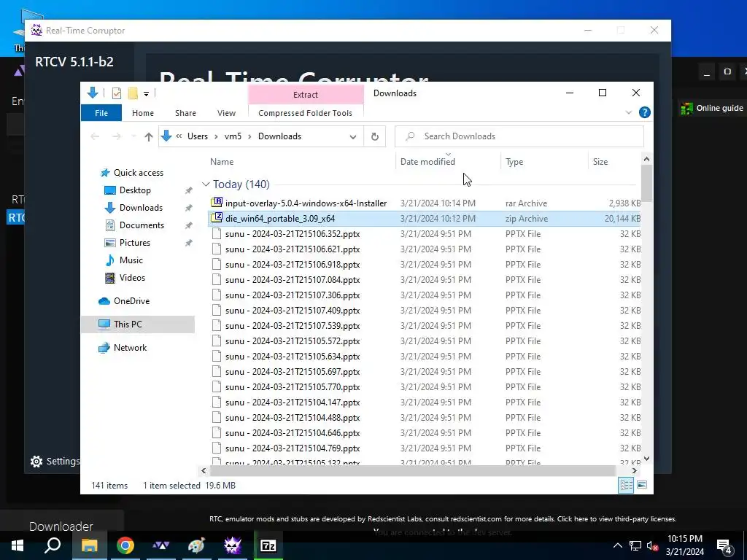Open the View ribbon tab
Screen dimensions: 747x560
pos(226,113)
